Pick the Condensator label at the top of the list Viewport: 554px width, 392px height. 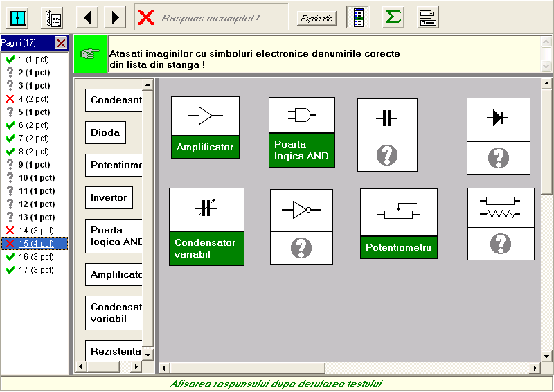coord(114,100)
